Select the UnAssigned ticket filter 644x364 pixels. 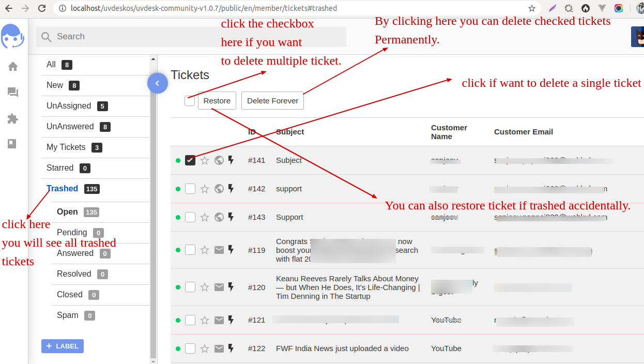coord(69,106)
